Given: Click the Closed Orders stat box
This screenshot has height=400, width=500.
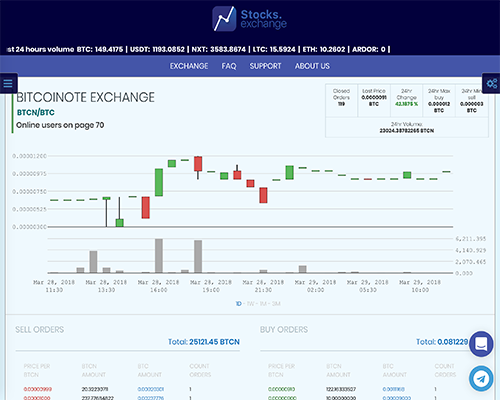Looking at the screenshot, I should coord(341,100).
